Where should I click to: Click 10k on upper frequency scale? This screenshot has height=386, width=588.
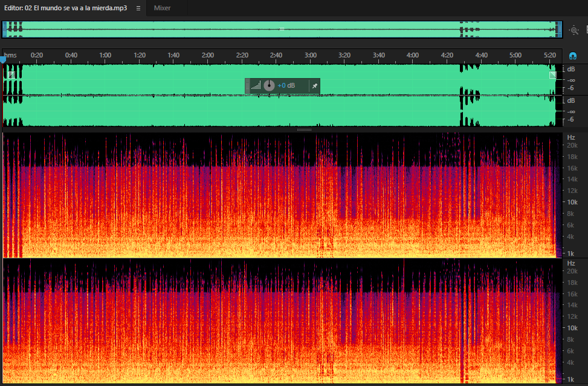coord(572,202)
